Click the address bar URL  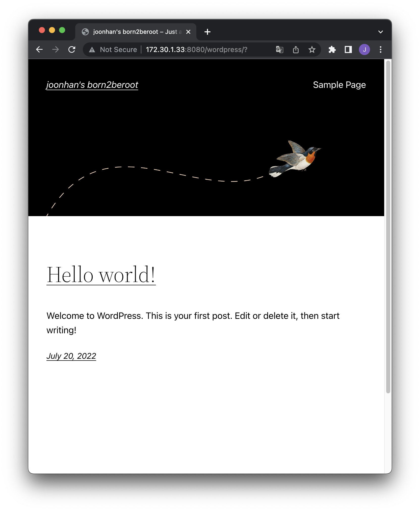coord(196,49)
